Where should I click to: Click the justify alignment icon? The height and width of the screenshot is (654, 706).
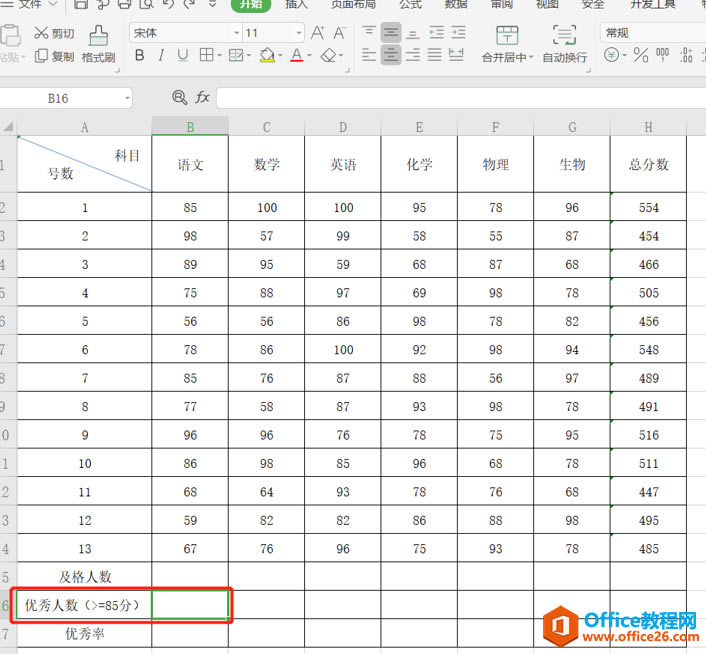click(434, 55)
